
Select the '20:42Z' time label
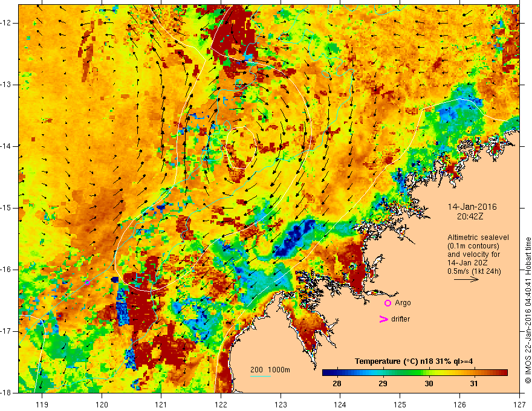pos(470,216)
